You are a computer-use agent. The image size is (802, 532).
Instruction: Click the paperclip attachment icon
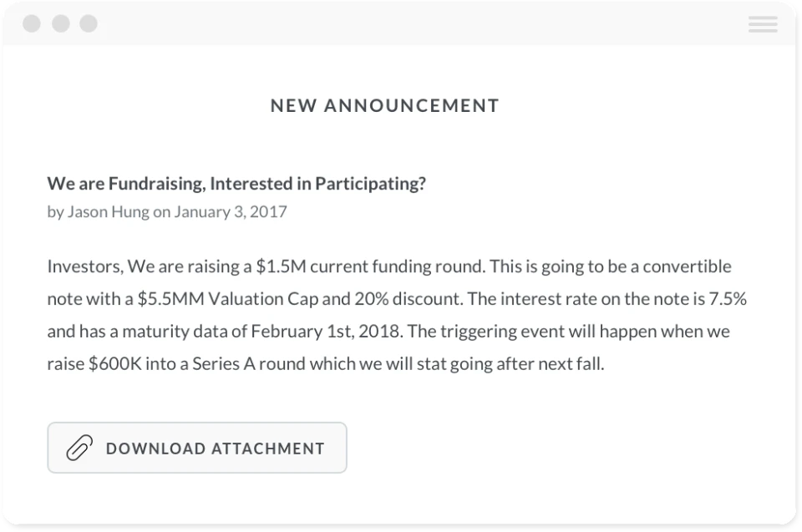[x=79, y=448]
